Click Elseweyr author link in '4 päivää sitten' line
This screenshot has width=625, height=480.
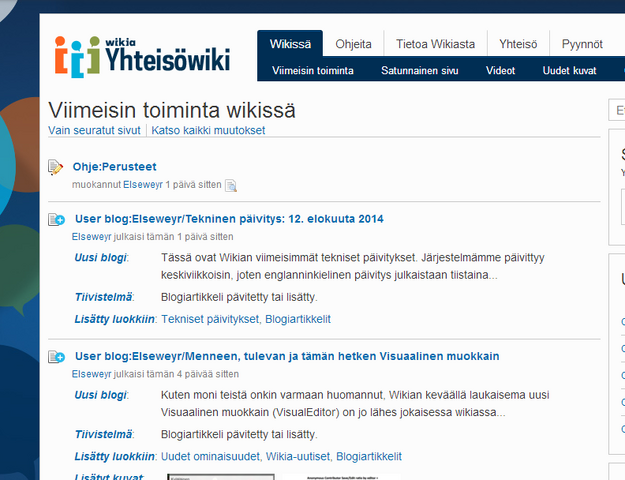[92, 374]
